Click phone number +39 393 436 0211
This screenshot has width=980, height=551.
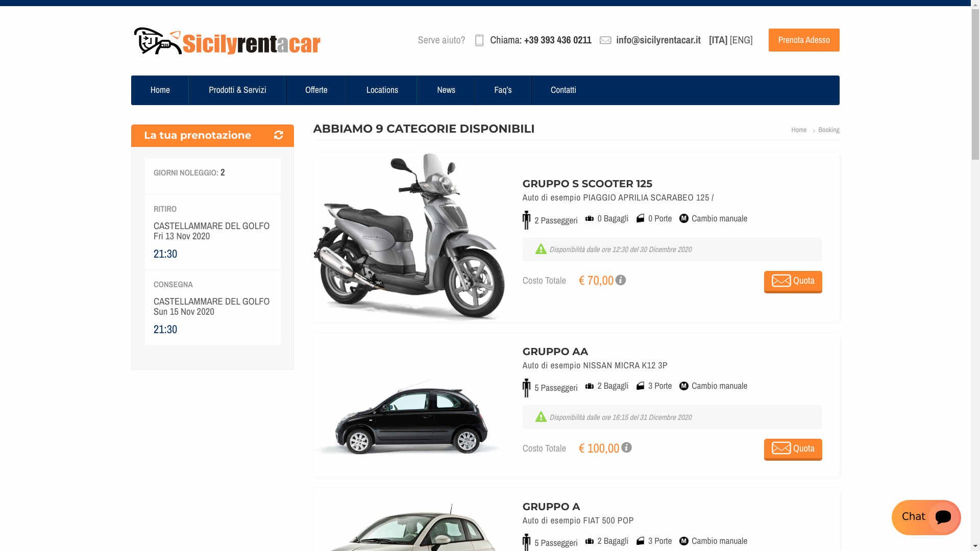[558, 40]
